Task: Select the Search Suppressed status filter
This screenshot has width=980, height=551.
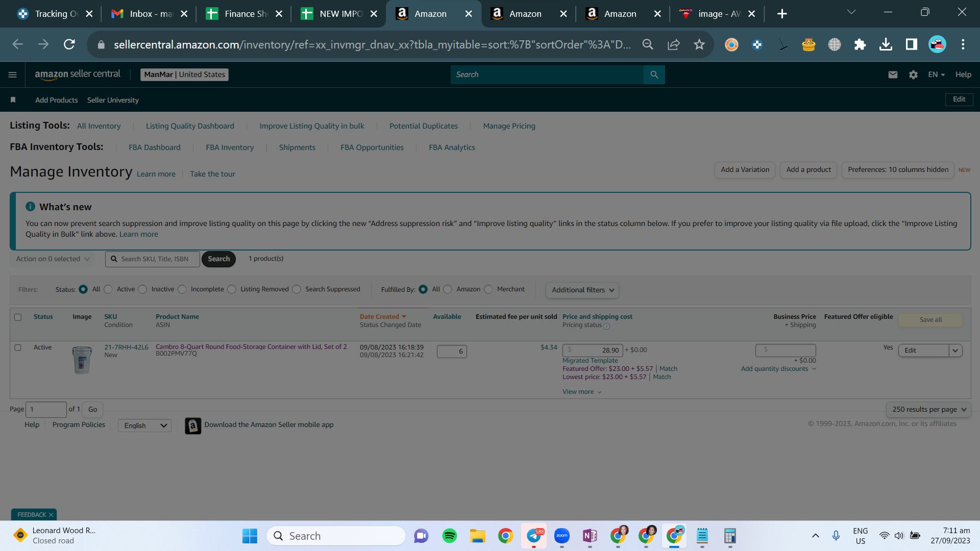Action: click(297, 289)
